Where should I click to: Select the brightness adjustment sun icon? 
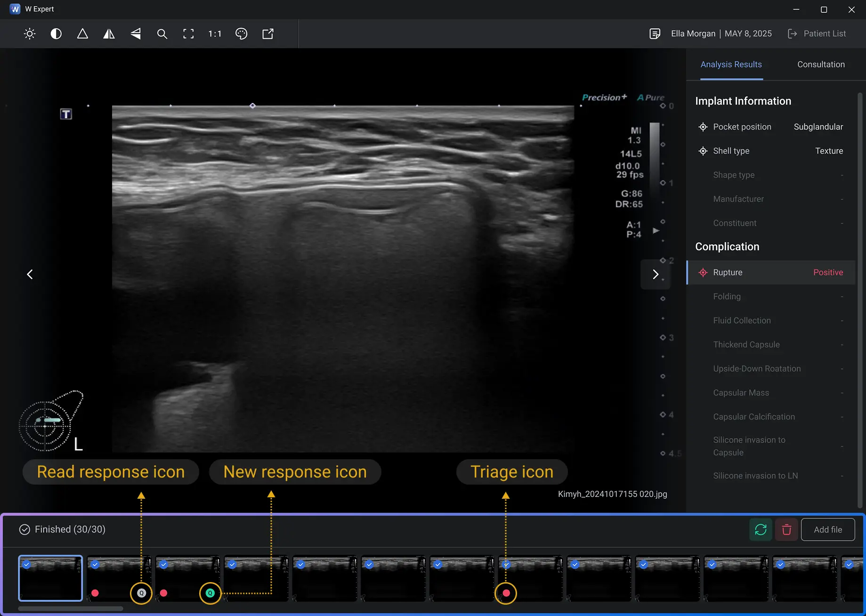pyautogui.click(x=30, y=33)
